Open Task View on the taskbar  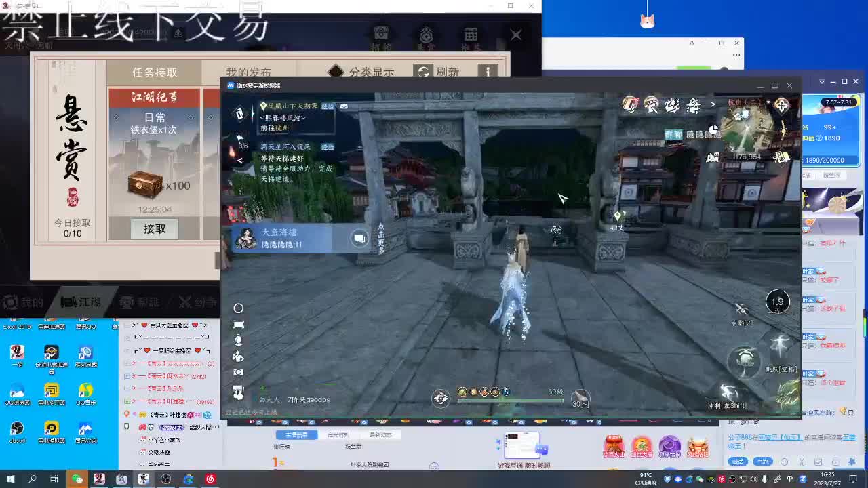(x=54, y=479)
